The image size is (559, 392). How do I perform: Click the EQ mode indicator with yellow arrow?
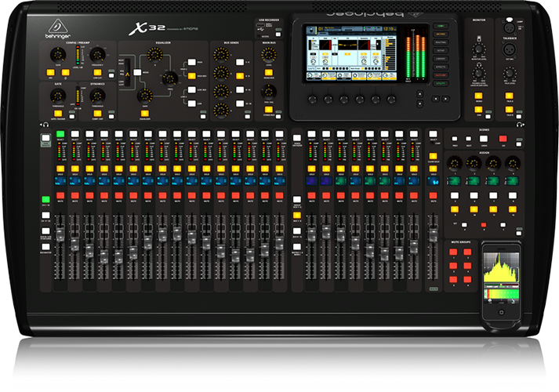tap(127, 73)
